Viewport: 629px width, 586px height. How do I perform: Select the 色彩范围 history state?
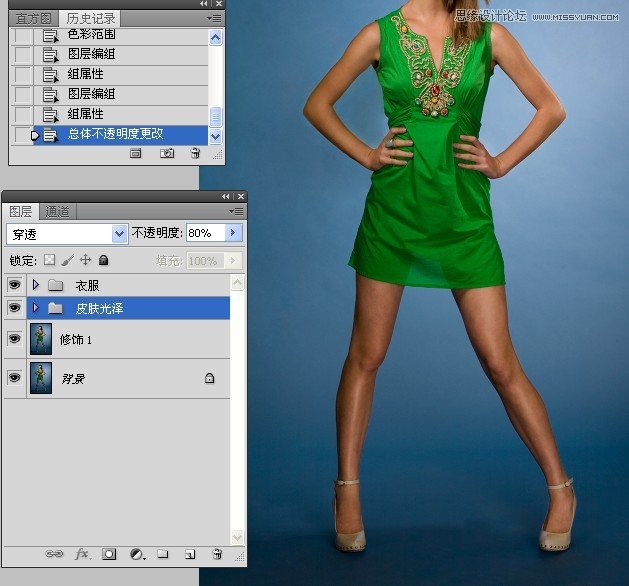tap(91, 36)
